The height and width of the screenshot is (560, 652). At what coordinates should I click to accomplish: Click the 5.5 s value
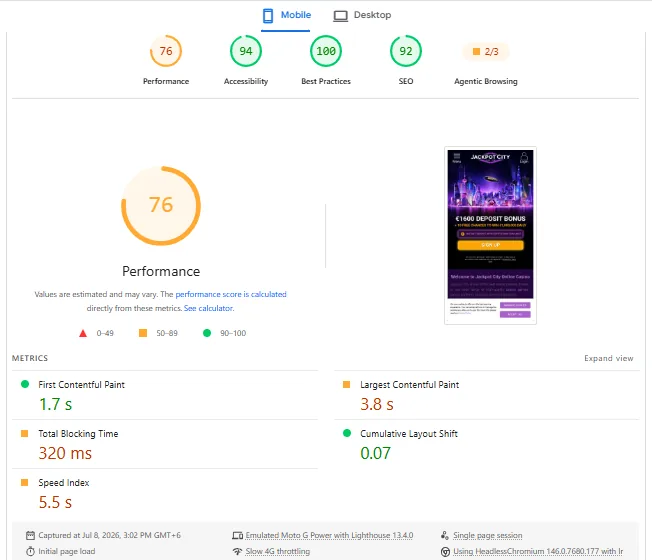55,503
